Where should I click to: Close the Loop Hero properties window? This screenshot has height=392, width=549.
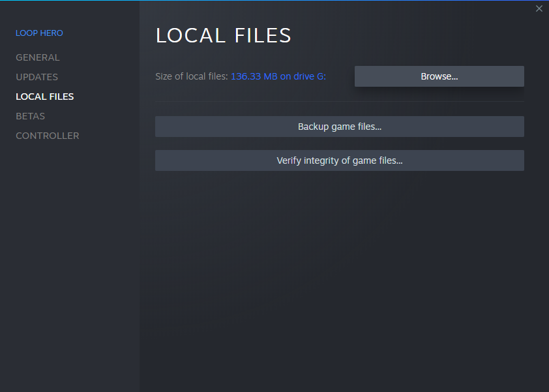tap(539, 8)
